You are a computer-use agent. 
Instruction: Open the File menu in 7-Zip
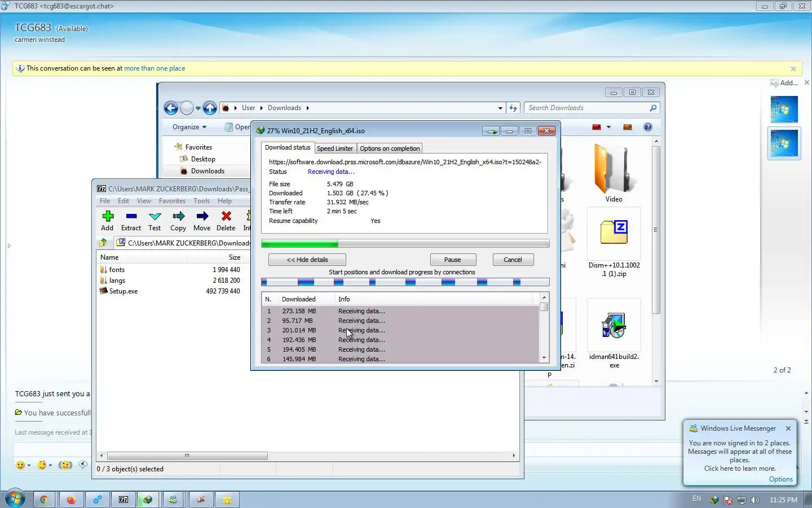tap(105, 201)
